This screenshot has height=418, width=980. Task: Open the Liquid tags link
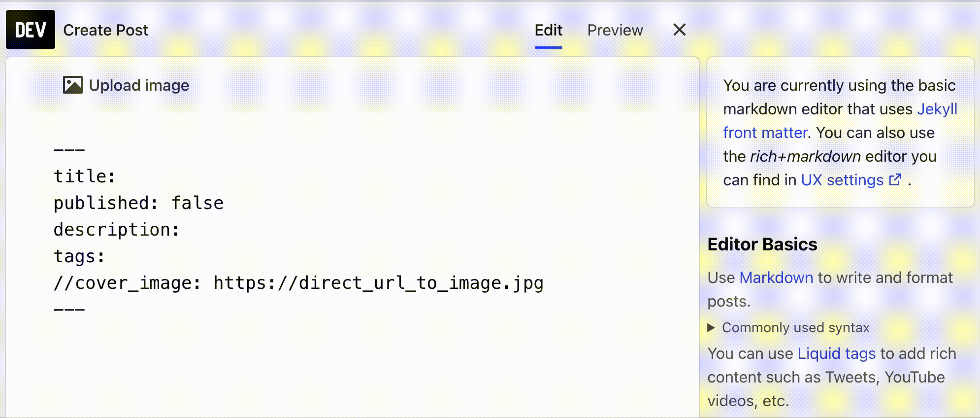pyautogui.click(x=837, y=353)
